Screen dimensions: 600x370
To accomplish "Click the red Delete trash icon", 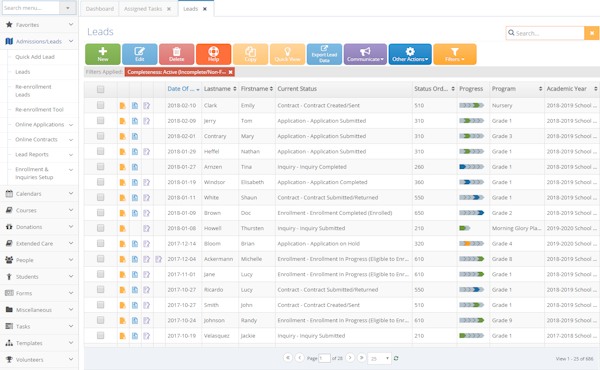I will click(x=176, y=54).
